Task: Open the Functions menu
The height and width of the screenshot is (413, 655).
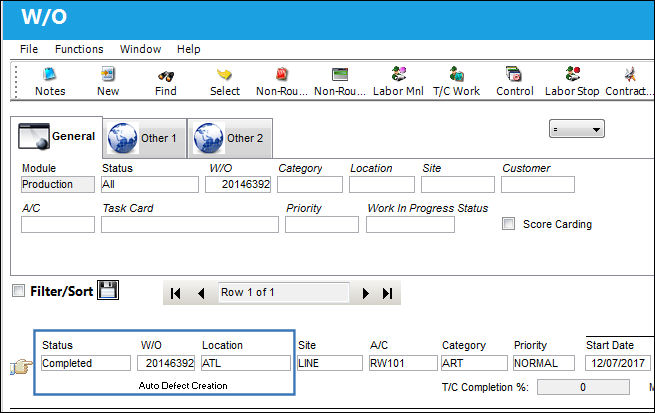Action: [x=79, y=49]
